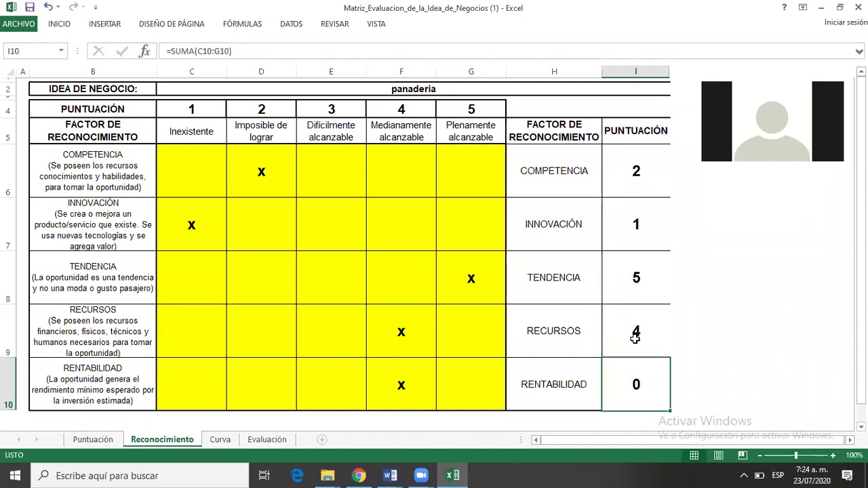
Task: Select column H header
Action: point(554,71)
